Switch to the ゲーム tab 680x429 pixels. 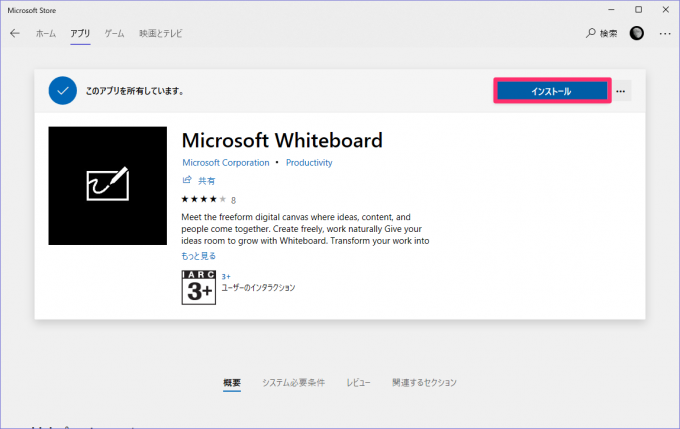[114, 33]
